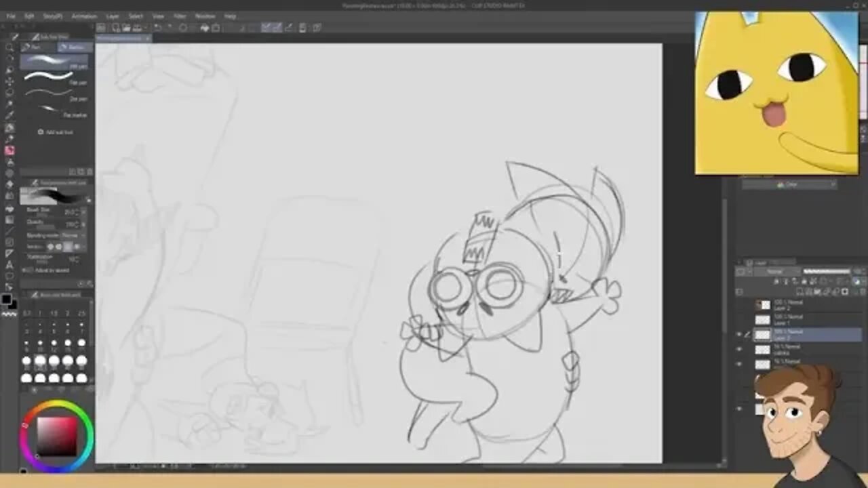Select the highlighted first pen brush preset
Image resolution: width=868 pixels, height=488 pixels.
(54, 62)
